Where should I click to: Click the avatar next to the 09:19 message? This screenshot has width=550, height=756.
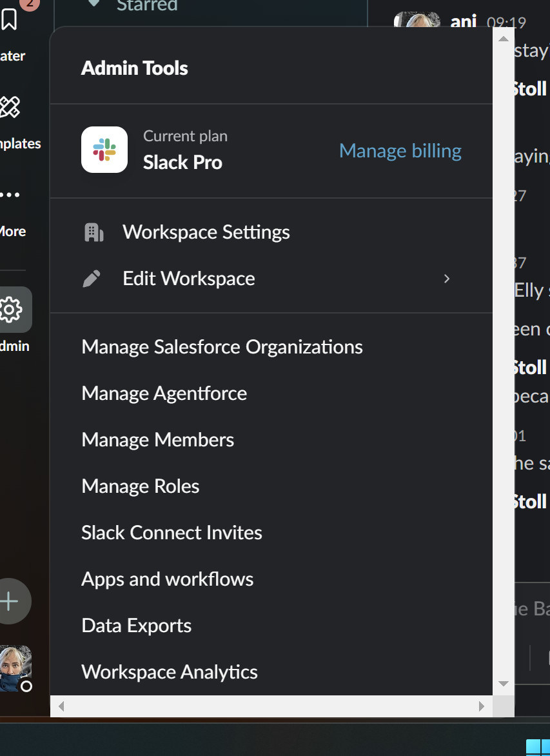pos(417,19)
